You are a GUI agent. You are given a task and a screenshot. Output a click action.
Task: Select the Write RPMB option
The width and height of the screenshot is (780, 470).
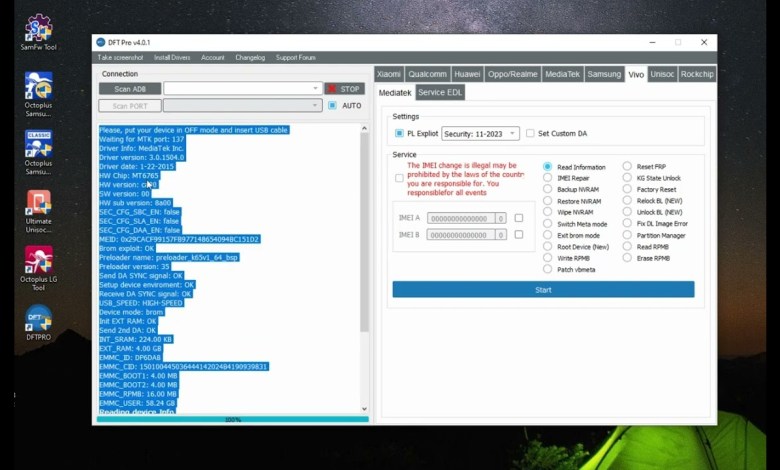tap(548, 258)
